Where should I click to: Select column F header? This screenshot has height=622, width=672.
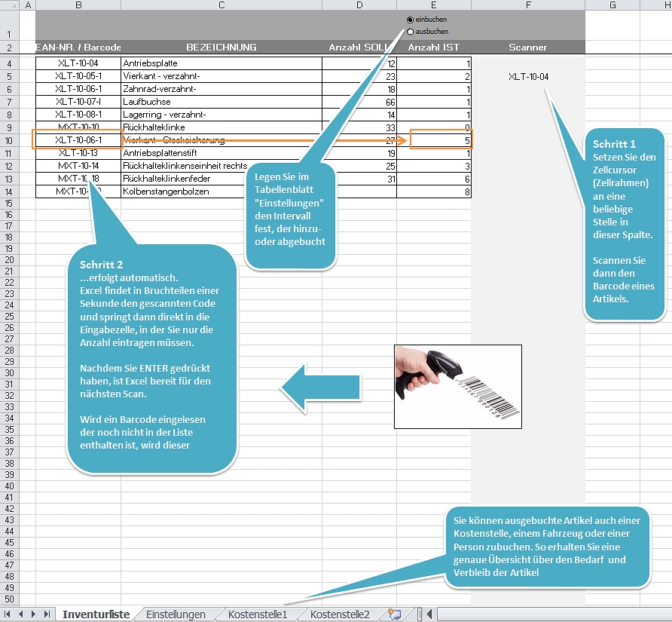pyautogui.click(x=528, y=5)
